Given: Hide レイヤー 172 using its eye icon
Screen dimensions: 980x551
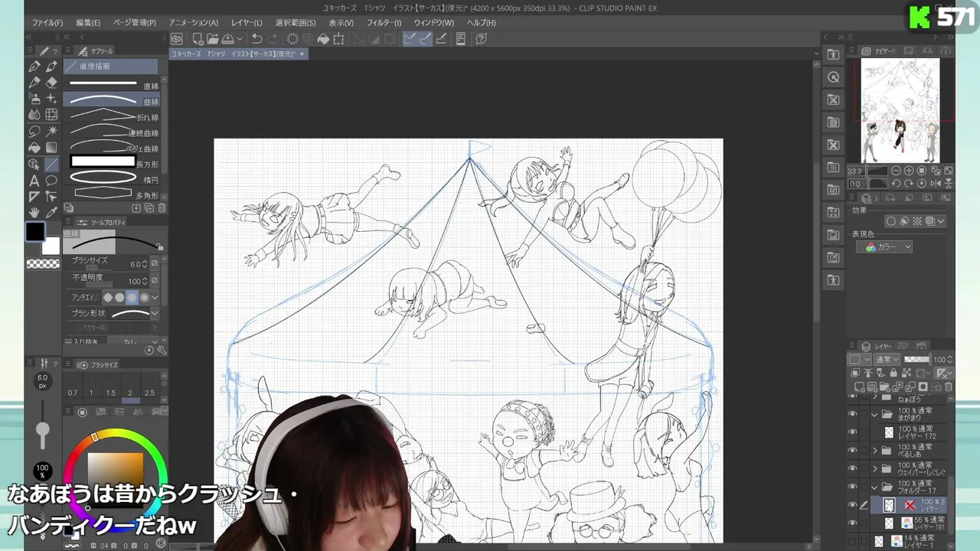Looking at the screenshot, I should [852, 432].
